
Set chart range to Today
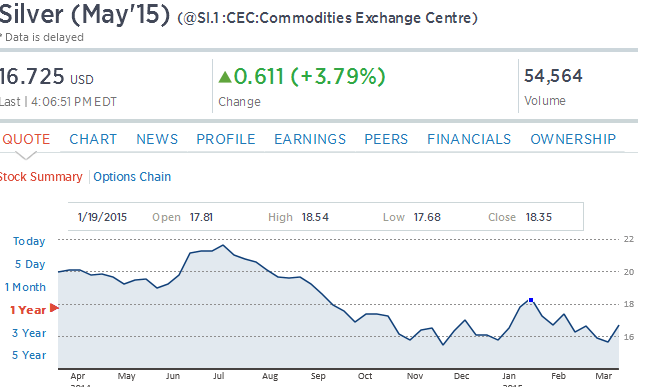coord(29,241)
